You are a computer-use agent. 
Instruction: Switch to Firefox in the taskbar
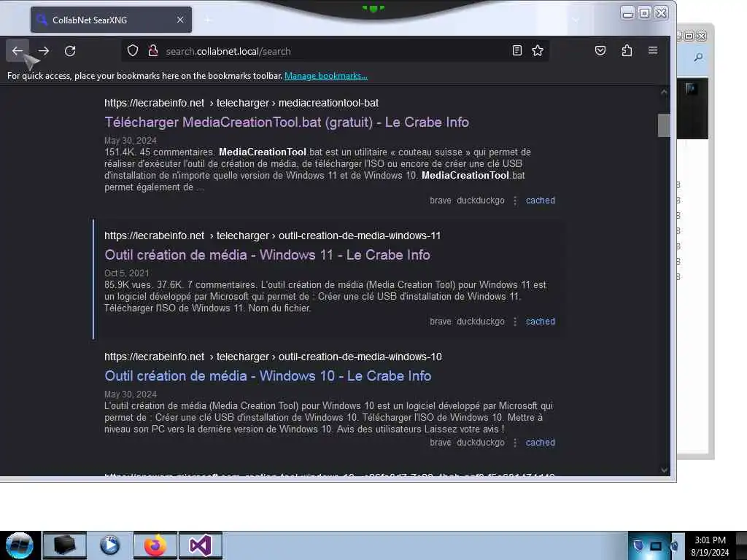click(x=155, y=545)
